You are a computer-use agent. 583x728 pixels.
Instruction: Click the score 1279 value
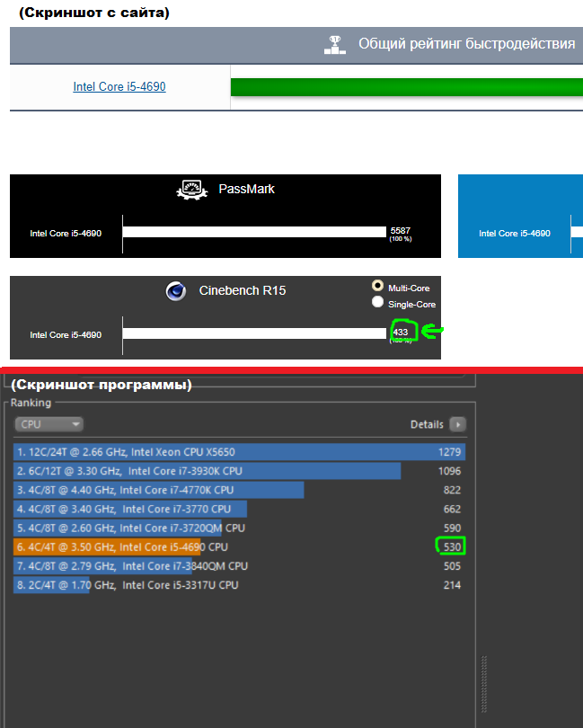449,452
